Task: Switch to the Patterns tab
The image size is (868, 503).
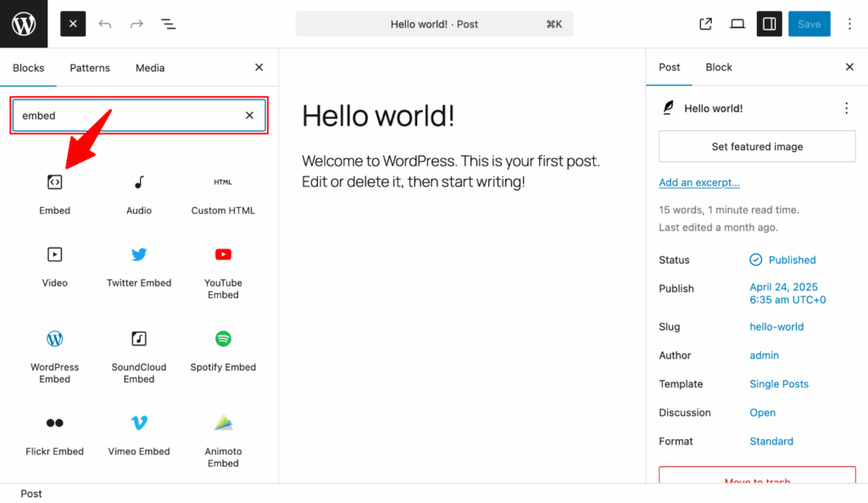Action: click(x=89, y=67)
